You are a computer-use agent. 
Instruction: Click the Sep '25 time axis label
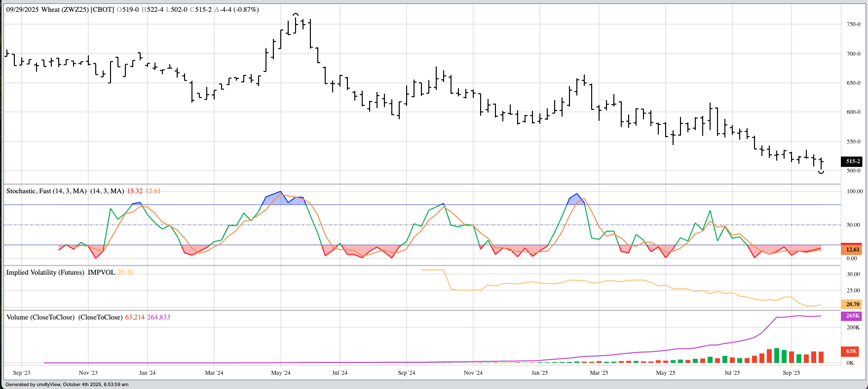pos(791,373)
